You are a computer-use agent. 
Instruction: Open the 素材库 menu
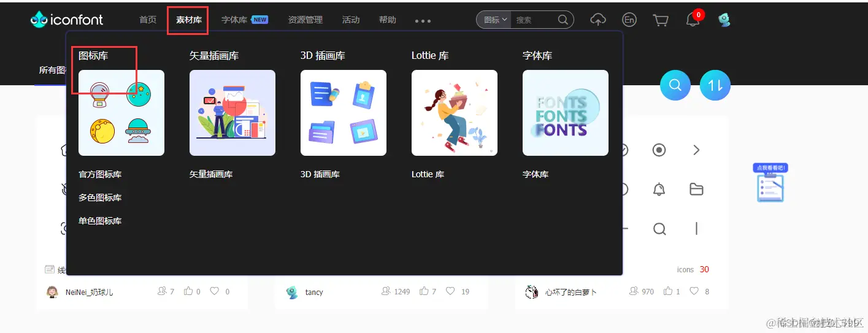189,20
